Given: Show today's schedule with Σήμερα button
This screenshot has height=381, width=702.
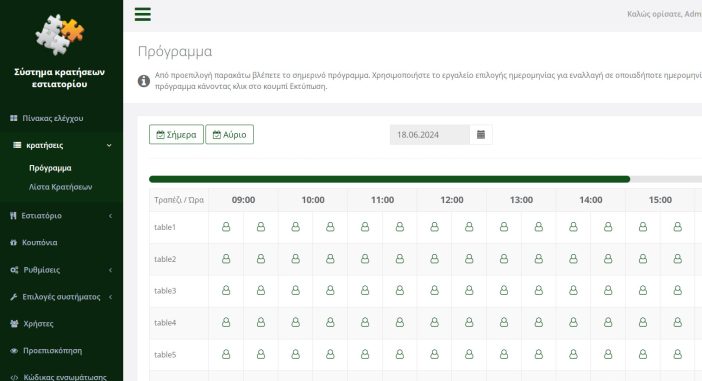Looking at the screenshot, I should (176, 134).
